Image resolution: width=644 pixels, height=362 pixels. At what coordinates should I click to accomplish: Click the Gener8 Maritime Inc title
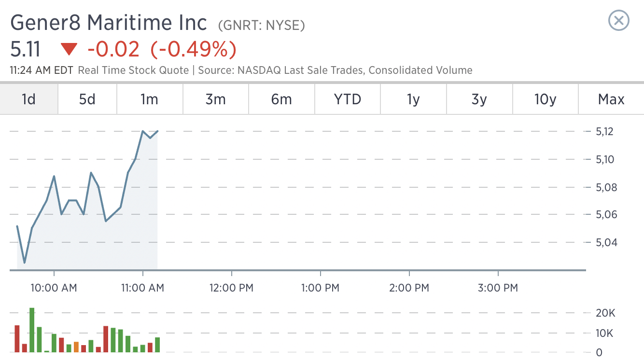[x=109, y=23]
